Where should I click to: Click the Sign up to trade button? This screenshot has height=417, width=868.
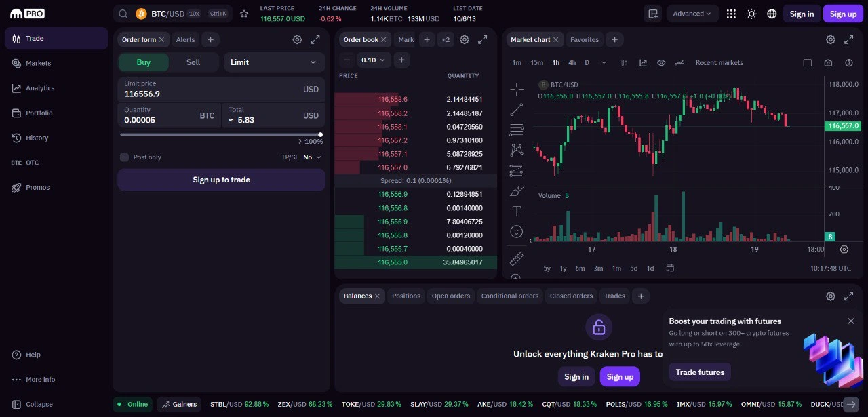(221, 180)
